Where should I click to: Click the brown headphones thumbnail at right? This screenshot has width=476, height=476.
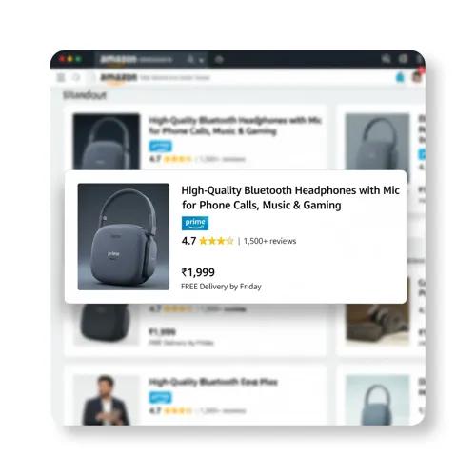[x=377, y=324]
